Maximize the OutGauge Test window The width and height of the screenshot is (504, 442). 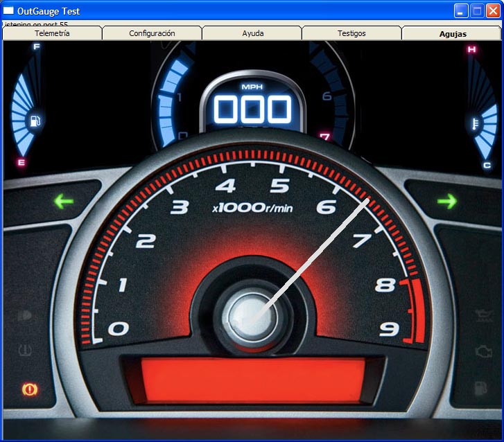(477, 11)
